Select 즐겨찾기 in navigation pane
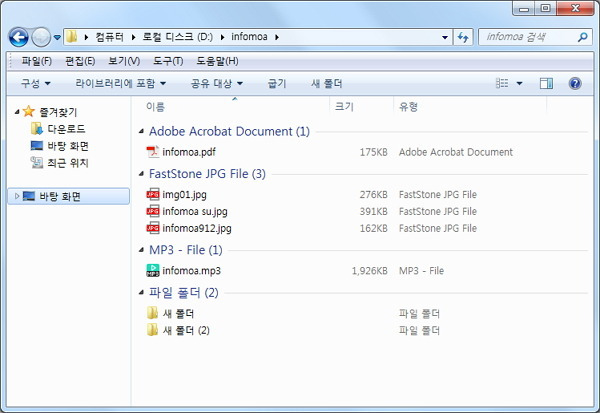 [58, 112]
